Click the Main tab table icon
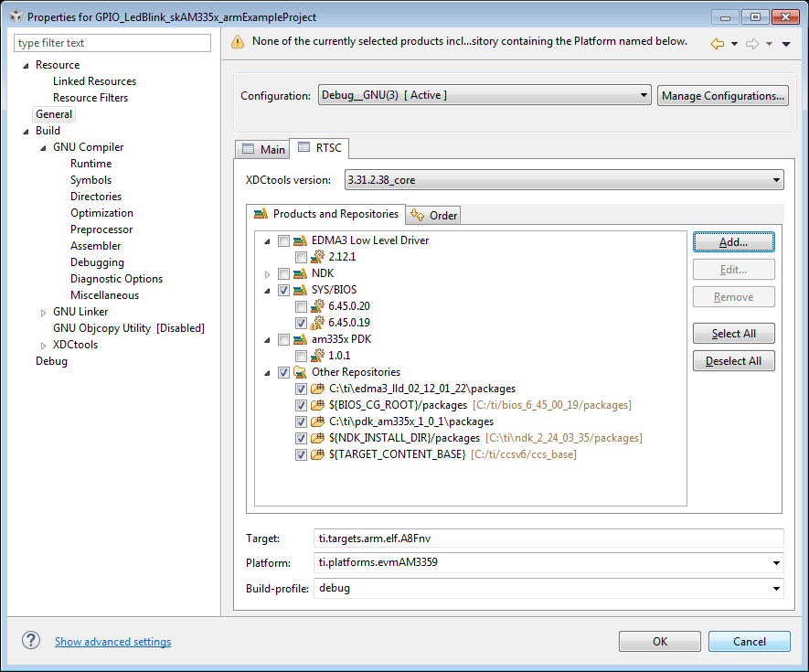 [x=248, y=149]
